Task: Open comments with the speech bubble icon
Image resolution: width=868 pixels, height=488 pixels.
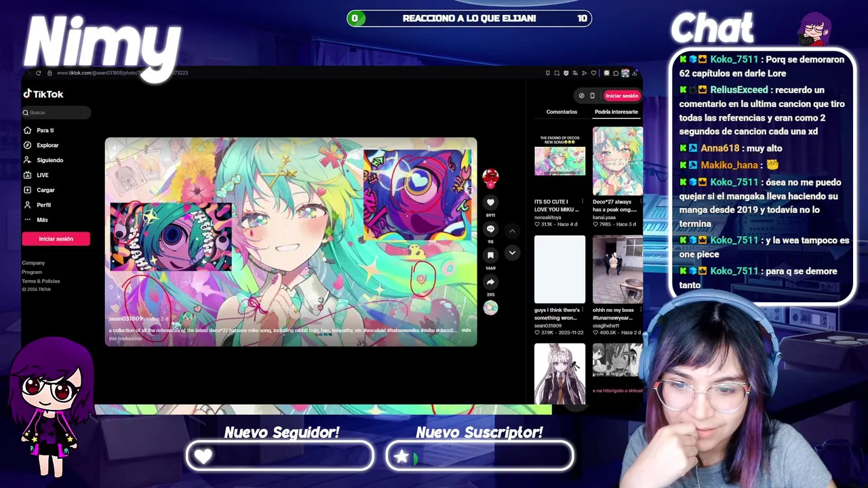Action: point(490,228)
